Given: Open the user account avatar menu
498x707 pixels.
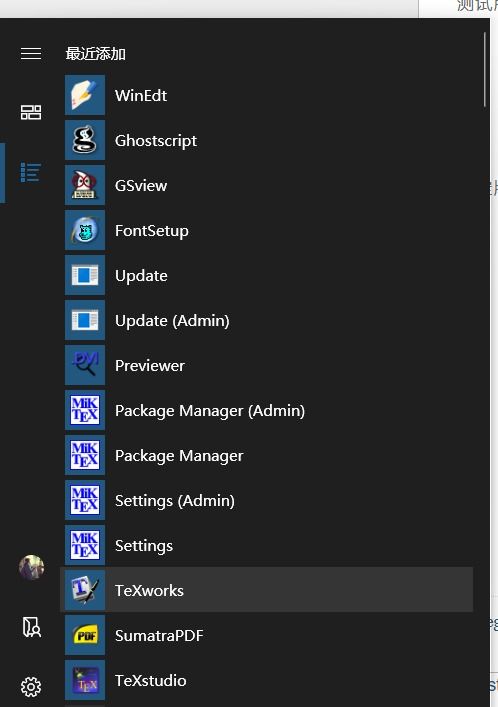Looking at the screenshot, I should click(x=32, y=567).
